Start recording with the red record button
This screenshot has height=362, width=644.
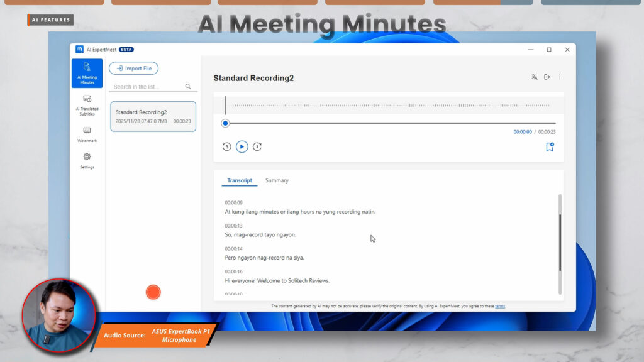[153, 292]
